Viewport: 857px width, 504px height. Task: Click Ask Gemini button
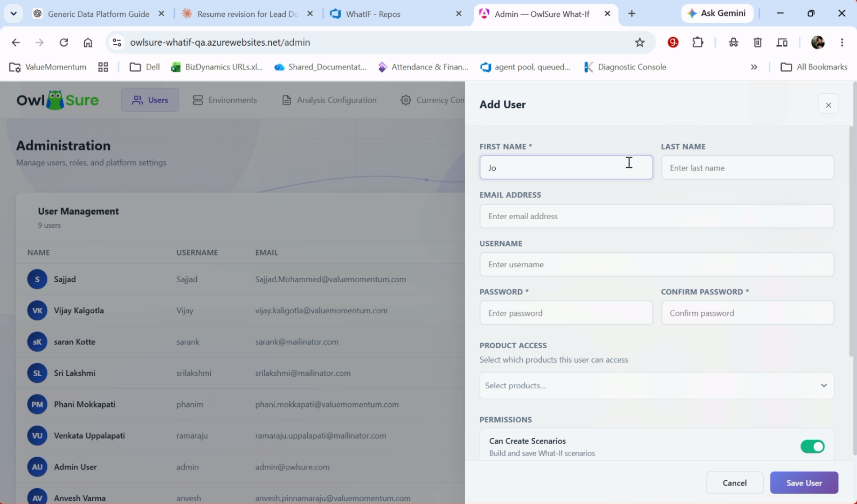click(x=717, y=14)
